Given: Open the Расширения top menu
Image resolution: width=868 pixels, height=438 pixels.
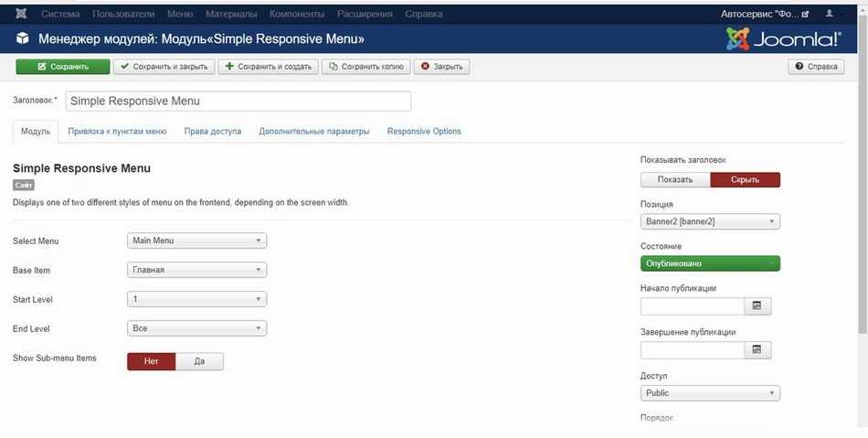Looking at the screenshot, I should coord(365,15).
